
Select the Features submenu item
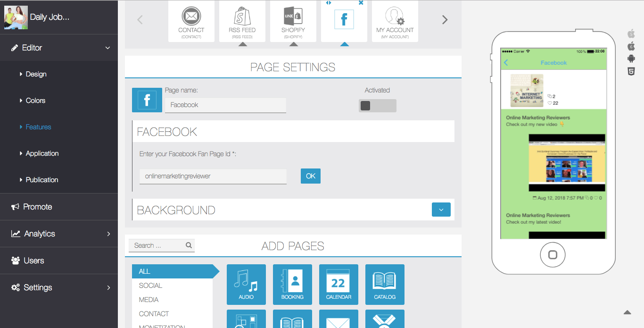38,127
